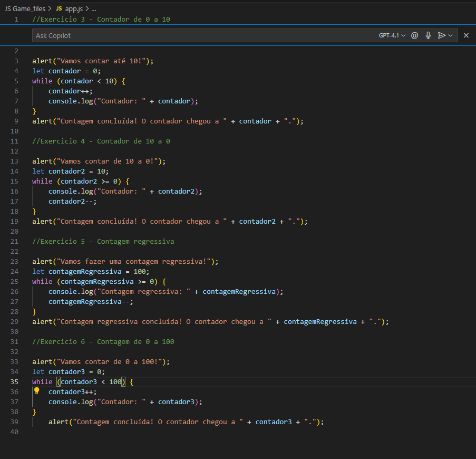The height and width of the screenshot is (459, 476).
Task: Click 'contador3++;' on line 36
Action: click(73, 392)
